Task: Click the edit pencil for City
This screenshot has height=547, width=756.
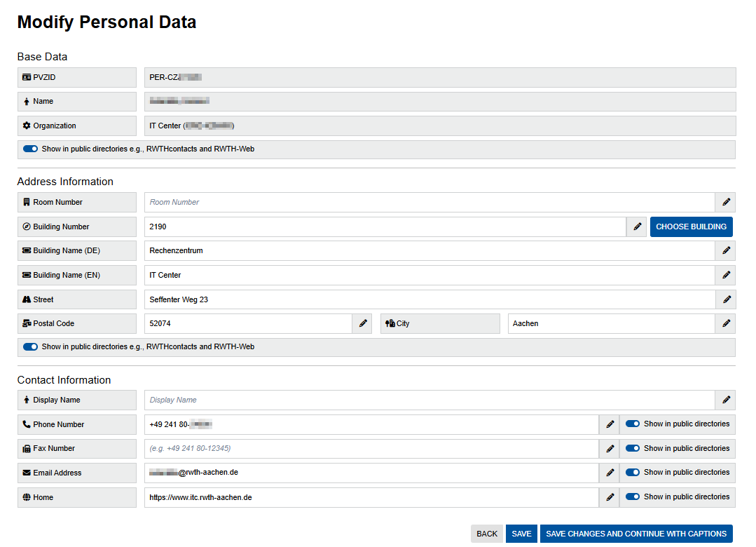Action: tap(725, 323)
